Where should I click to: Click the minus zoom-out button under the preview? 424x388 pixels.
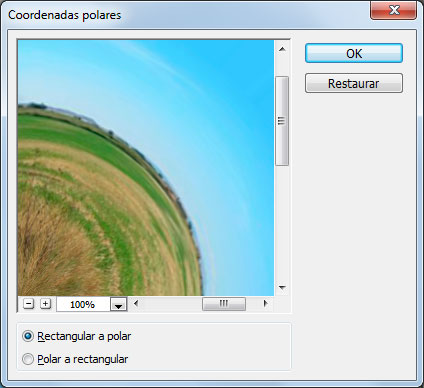[x=29, y=304]
